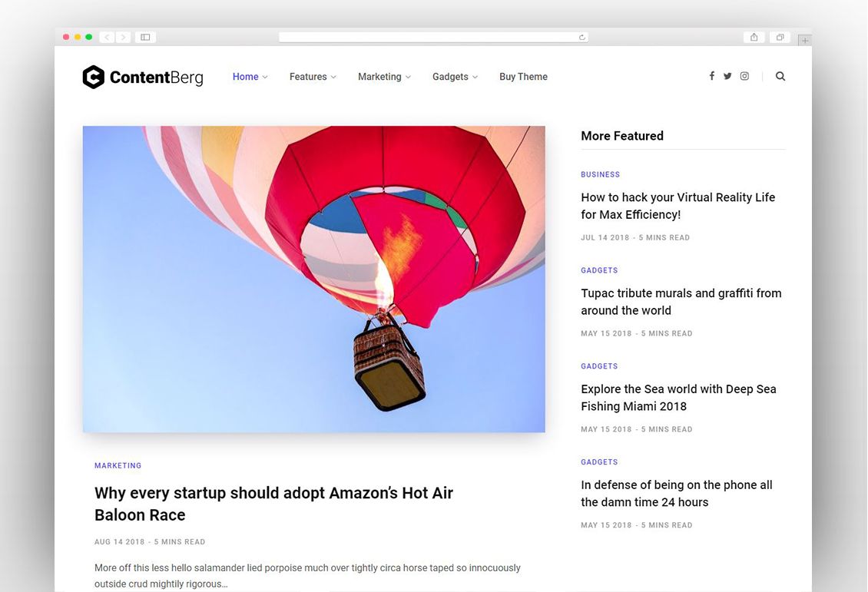The height and width of the screenshot is (592, 868).
Task: Open the Gadgets navigation menu
Action: click(454, 77)
